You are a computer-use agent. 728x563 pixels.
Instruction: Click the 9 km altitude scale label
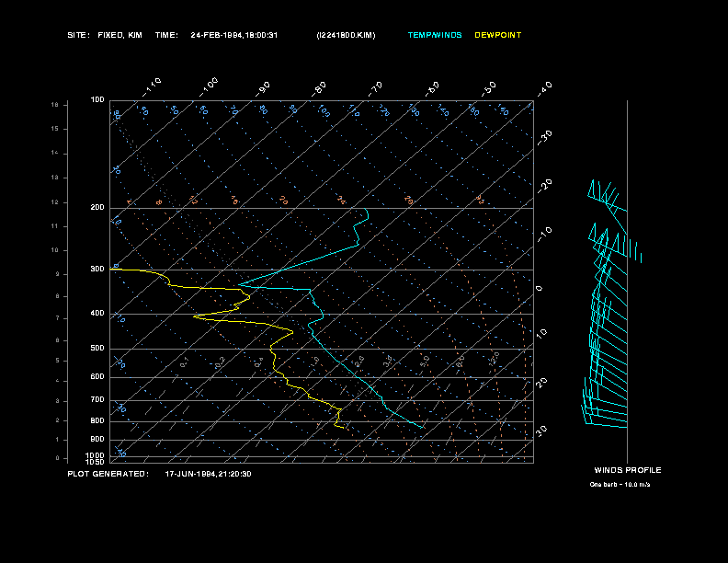58,274
